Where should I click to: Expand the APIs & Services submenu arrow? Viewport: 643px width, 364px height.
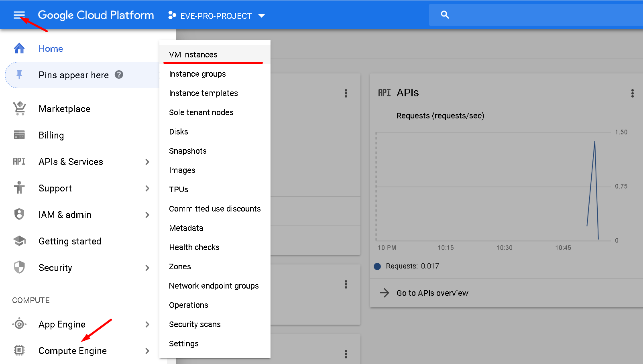147,162
